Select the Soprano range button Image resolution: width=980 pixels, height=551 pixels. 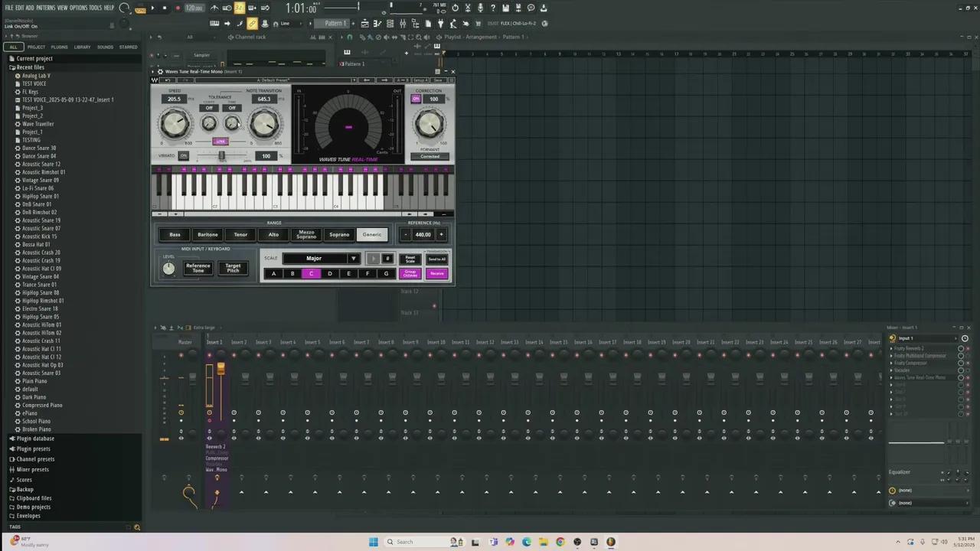338,235
